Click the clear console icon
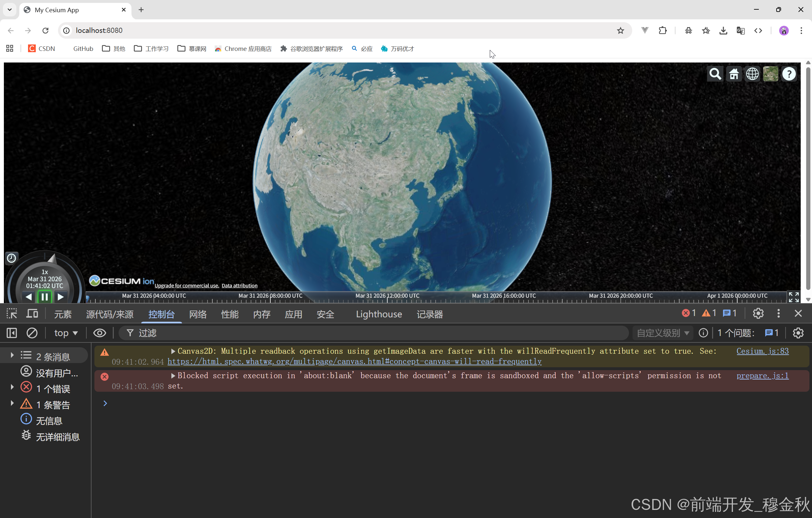The height and width of the screenshot is (518, 812). tap(32, 333)
